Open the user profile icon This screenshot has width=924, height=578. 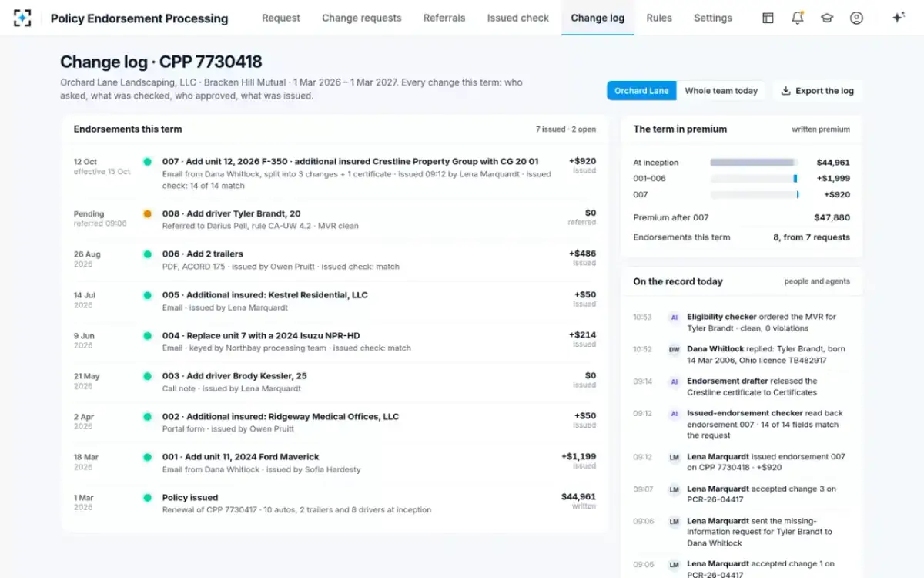tap(856, 18)
